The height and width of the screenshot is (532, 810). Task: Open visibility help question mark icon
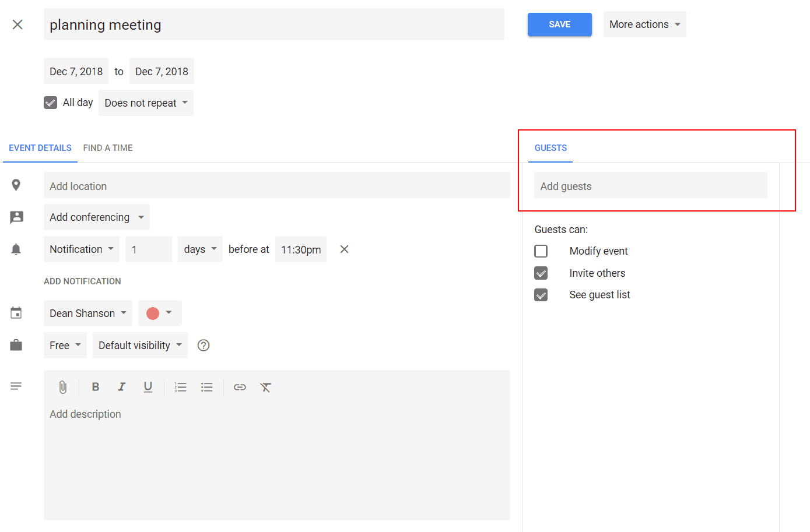(x=204, y=346)
